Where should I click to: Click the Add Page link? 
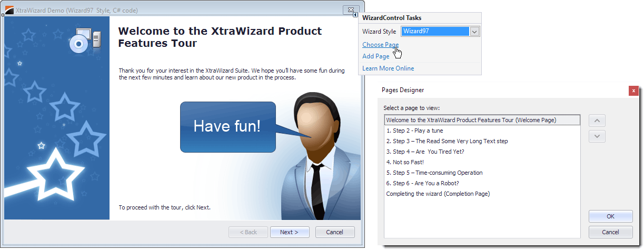pyautogui.click(x=376, y=56)
